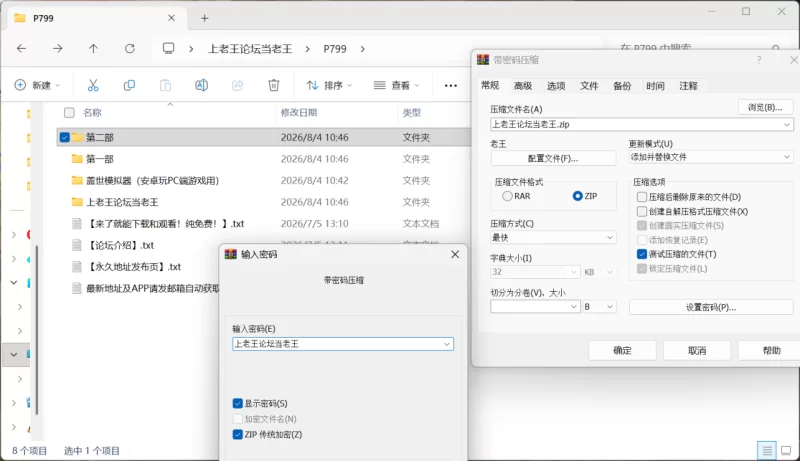Enable 创建自解压格式压缩文件

point(642,211)
